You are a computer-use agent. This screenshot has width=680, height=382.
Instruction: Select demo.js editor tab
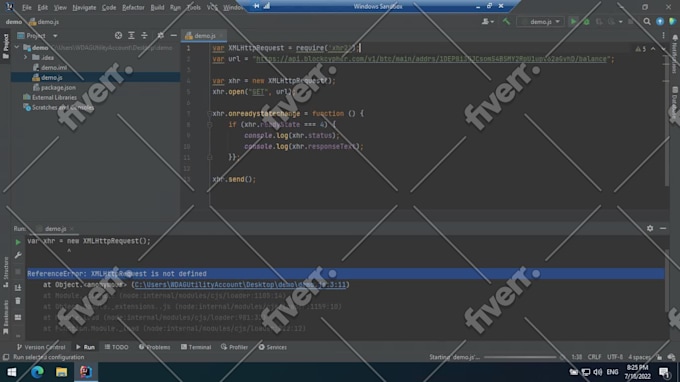[204, 36]
